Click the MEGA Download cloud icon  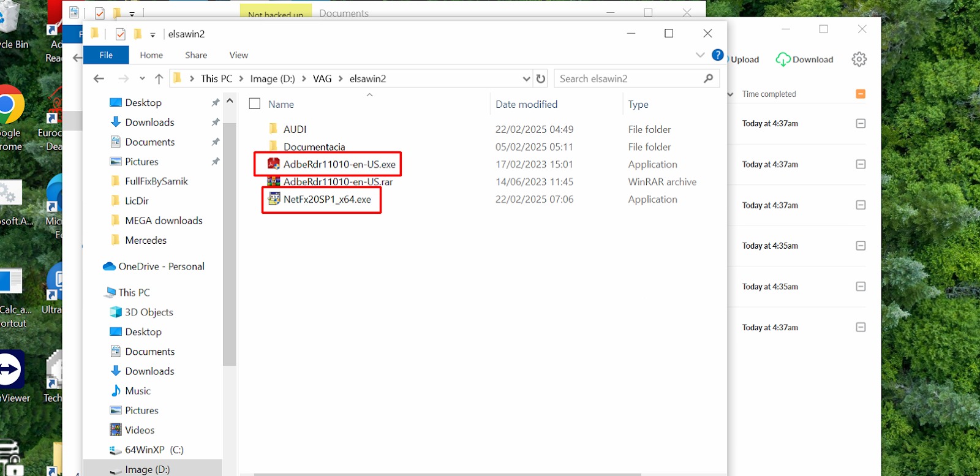point(783,59)
